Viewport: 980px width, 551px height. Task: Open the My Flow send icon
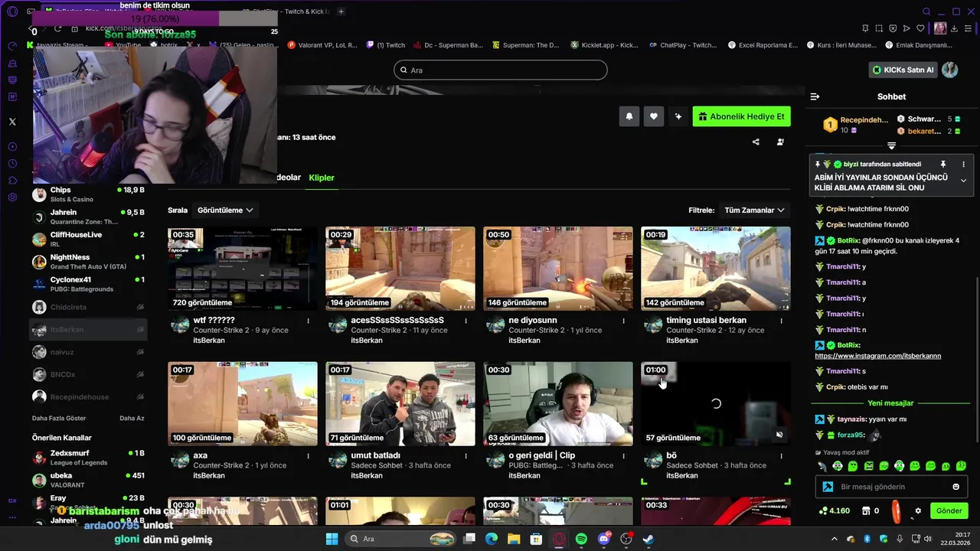point(906,28)
